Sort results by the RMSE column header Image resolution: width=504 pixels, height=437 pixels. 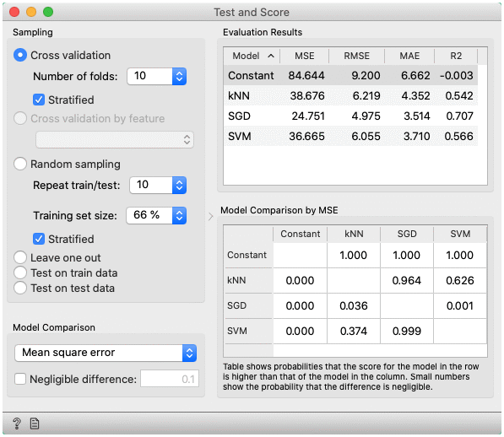[356, 56]
